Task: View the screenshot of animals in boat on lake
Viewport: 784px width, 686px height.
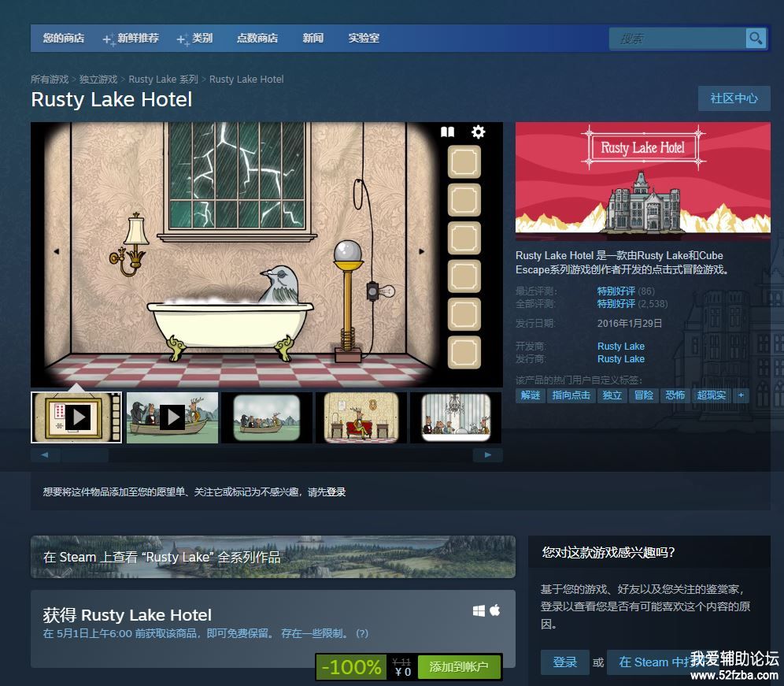Action: tap(267, 417)
